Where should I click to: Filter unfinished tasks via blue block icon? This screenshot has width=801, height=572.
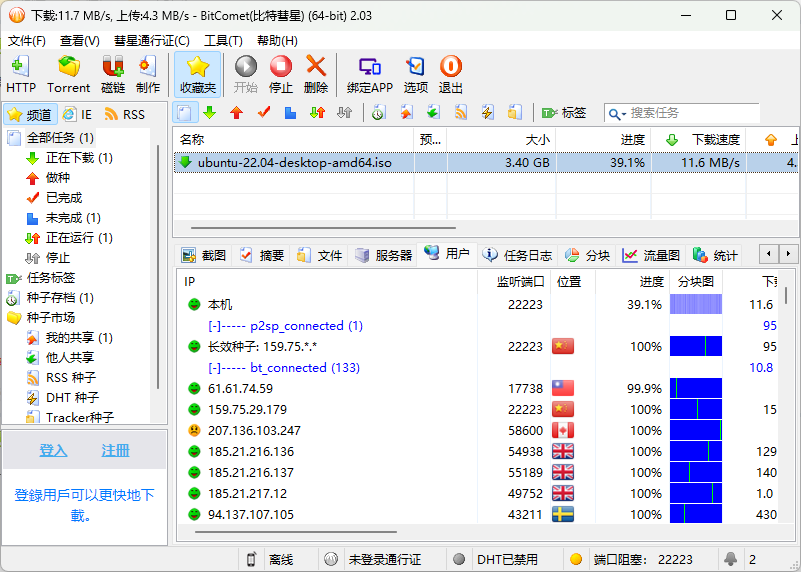(290, 112)
